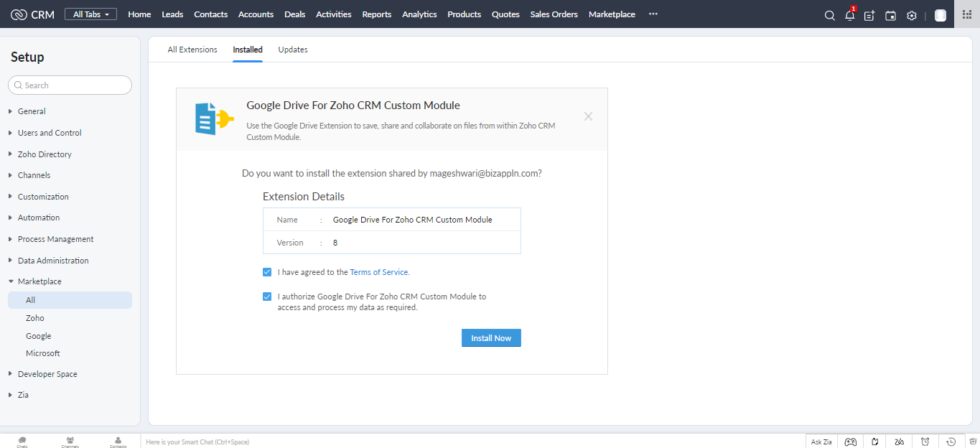This screenshot has width=980, height=448.
Task: Click the quick create record icon
Action: [869, 15]
